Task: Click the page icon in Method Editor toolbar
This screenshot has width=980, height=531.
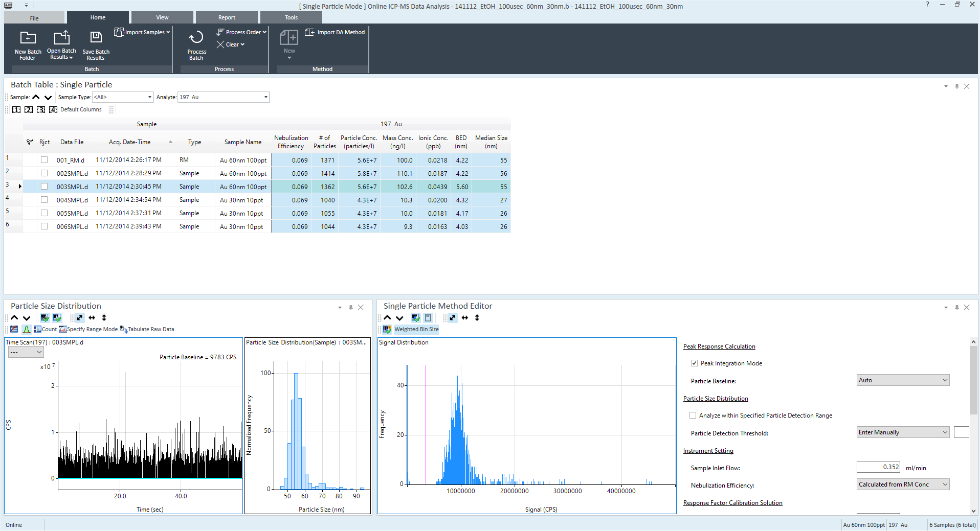Action: (428, 318)
